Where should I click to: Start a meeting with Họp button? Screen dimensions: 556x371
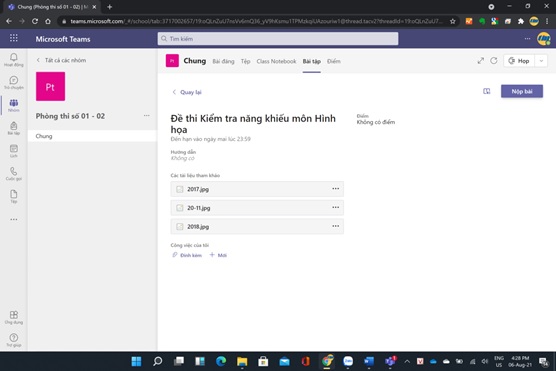(519, 61)
